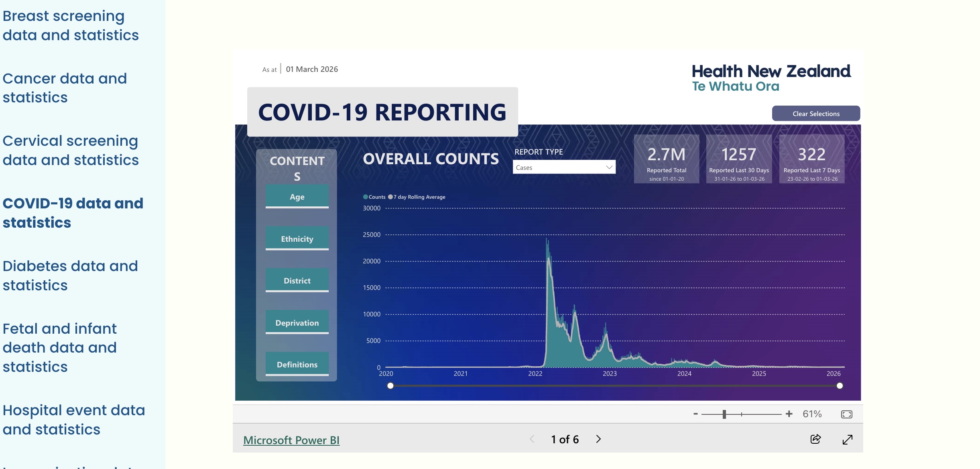Open the Age content tab
This screenshot has width=980, height=469.
point(297,196)
